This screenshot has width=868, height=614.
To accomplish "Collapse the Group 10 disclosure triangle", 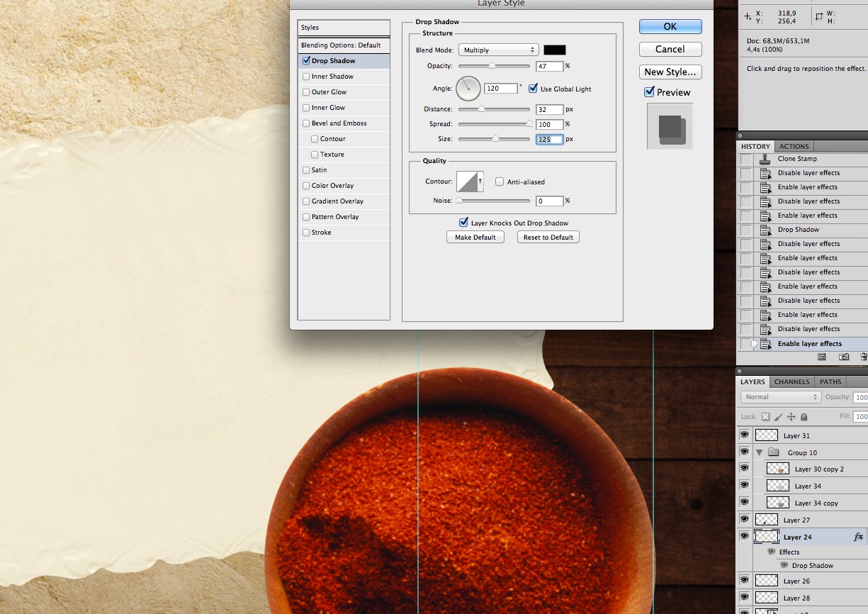I will [759, 452].
